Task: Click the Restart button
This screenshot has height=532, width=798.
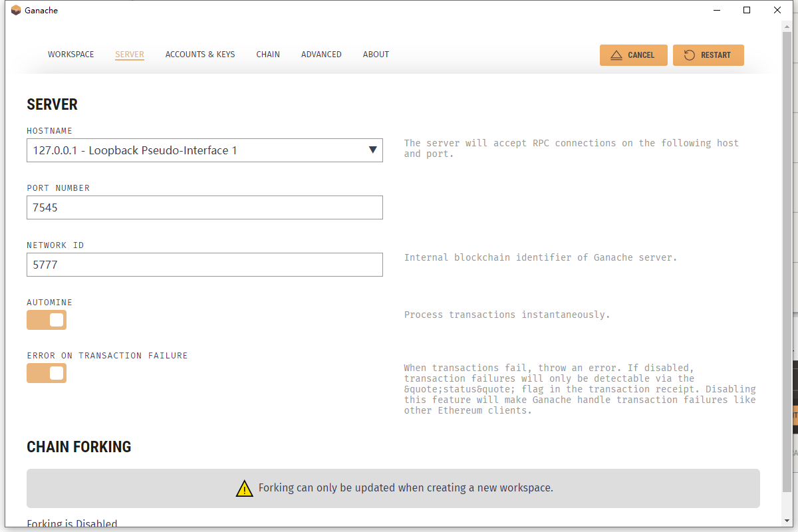Action: 708,55
